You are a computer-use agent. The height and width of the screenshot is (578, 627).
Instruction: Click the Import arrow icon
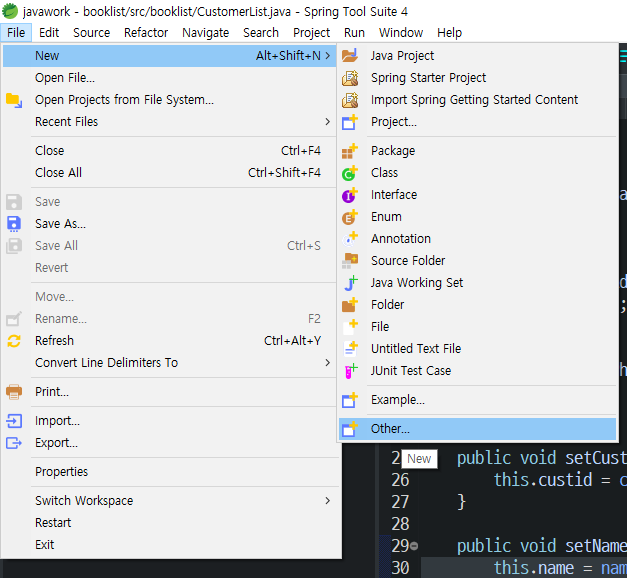[x=14, y=421]
